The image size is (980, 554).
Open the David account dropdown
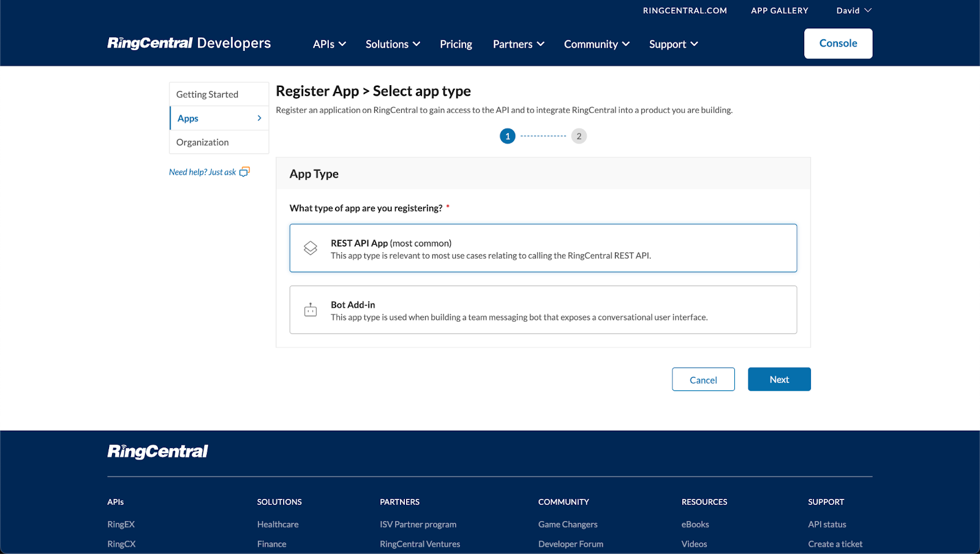(x=853, y=10)
